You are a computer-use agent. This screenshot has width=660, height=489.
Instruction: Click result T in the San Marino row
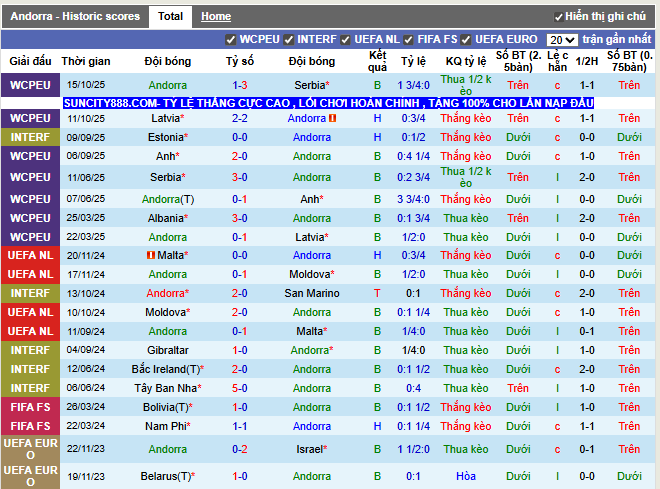[378, 293]
